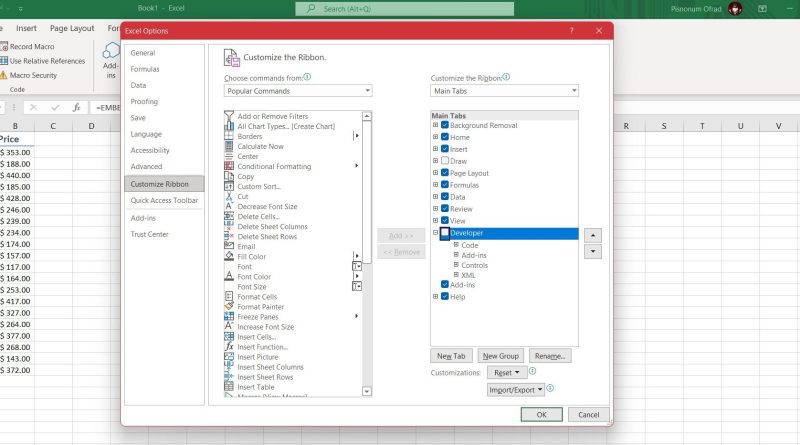Open the Customize the Ribbon Main Tabs dropdown
800x445 pixels.
point(505,91)
